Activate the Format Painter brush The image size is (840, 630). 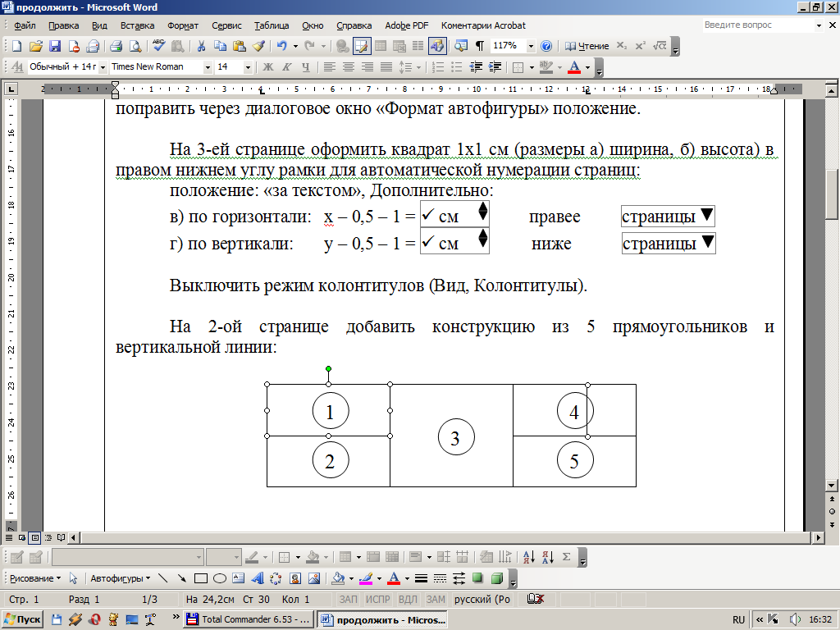pos(258,46)
